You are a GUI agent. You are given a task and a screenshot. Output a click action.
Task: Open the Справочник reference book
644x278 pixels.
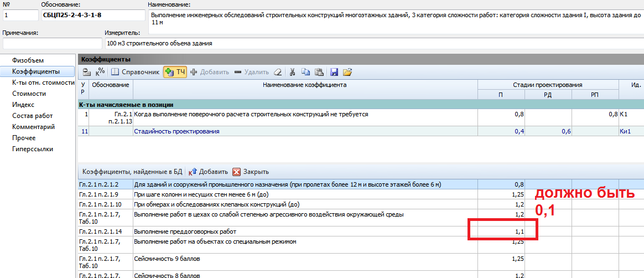(135, 72)
